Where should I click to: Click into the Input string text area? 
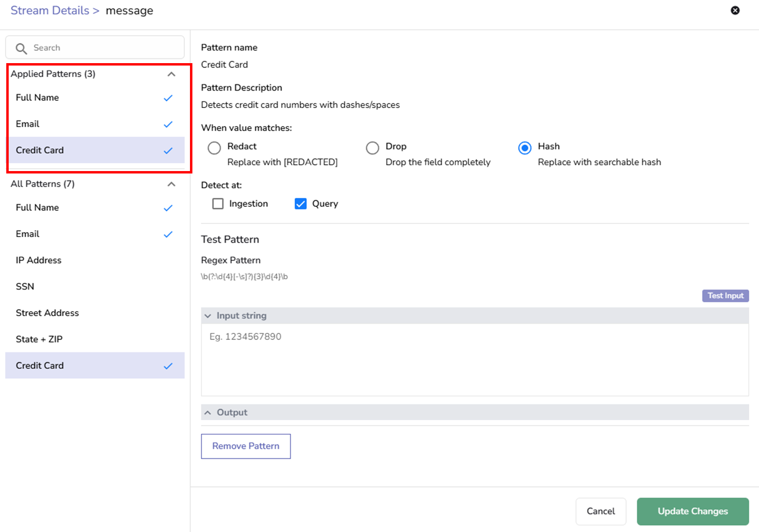pyautogui.click(x=474, y=359)
